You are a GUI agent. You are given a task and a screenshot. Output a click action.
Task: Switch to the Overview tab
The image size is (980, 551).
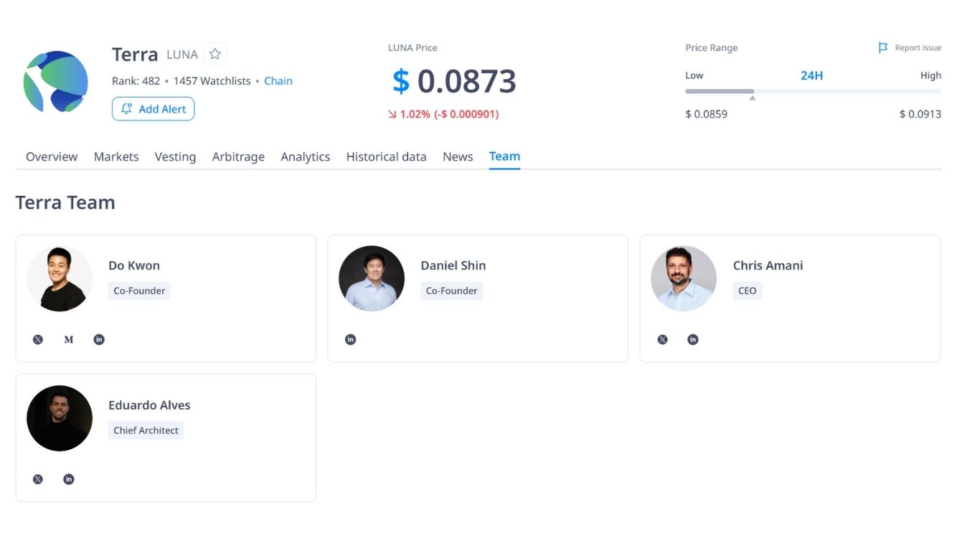[x=51, y=156]
